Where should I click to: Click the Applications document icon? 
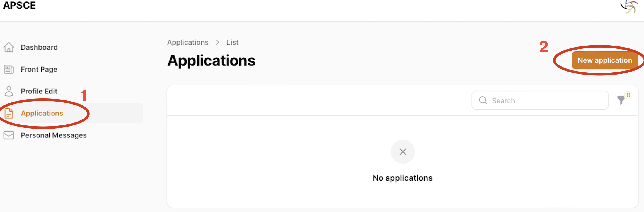click(x=9, y=113)
